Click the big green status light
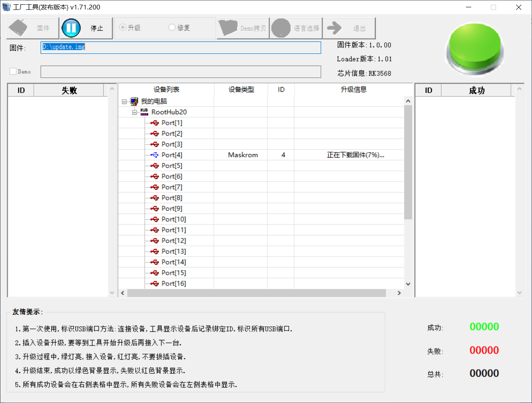The image size is (532, 403). [x=475, y=47]
